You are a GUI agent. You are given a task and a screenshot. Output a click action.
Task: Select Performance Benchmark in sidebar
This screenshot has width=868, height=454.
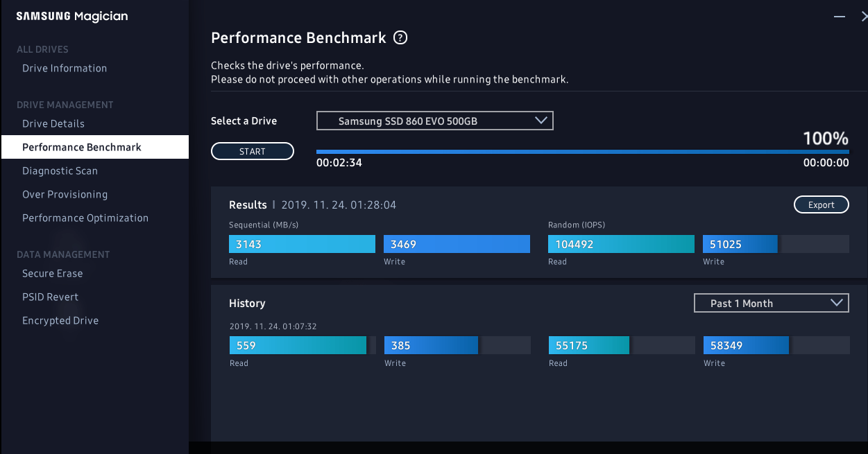pyautogui.click(x=82, y=147)
